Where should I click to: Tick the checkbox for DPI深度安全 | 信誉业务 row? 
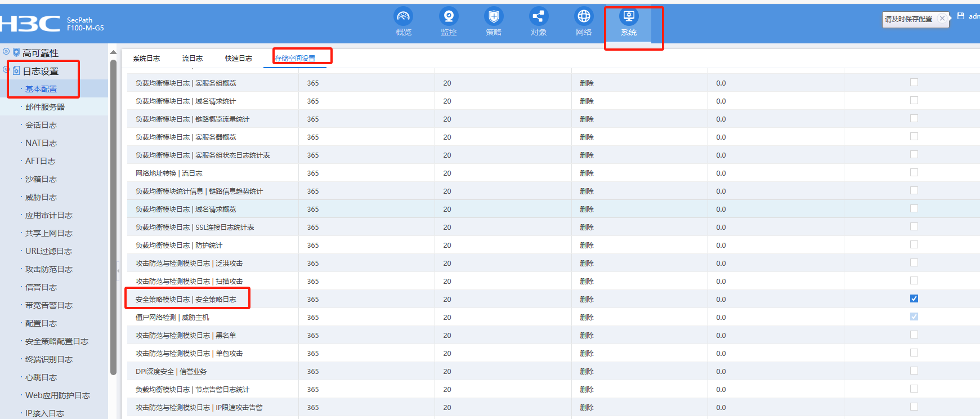pos(914,371)
